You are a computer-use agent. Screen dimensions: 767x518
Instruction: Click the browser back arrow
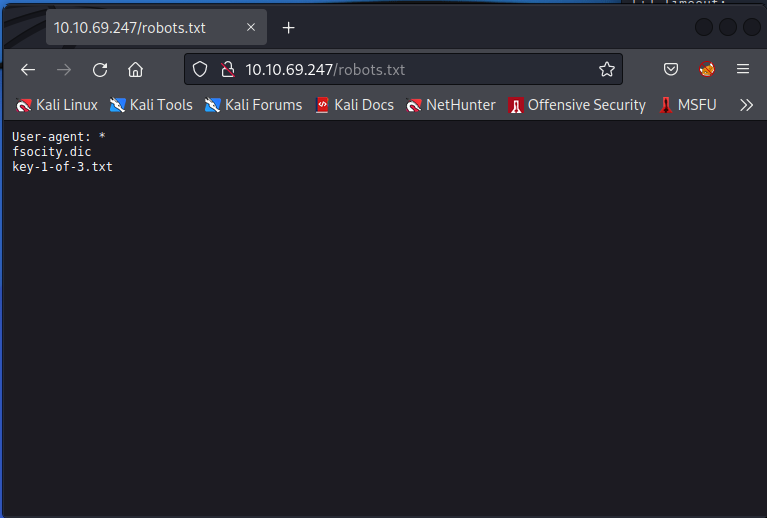[28, 69]
